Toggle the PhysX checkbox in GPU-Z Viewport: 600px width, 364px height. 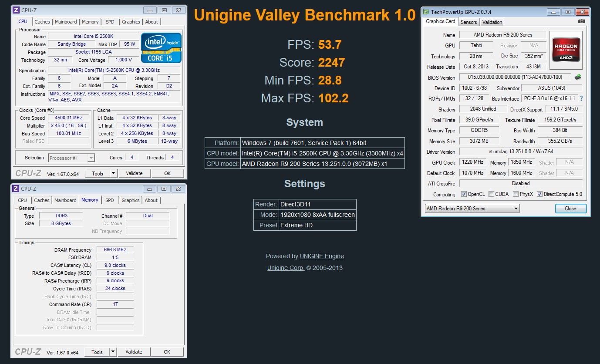[516, 194]
